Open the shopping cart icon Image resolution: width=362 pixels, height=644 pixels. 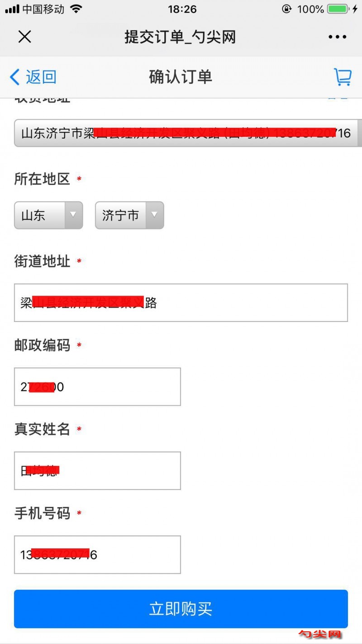[x=343, y=77]
